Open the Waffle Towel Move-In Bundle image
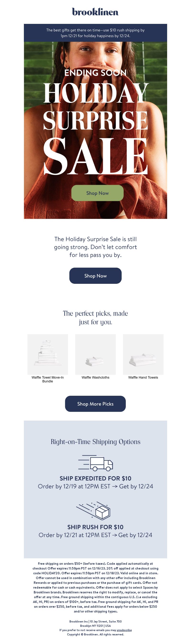 [x=48, y=354]
